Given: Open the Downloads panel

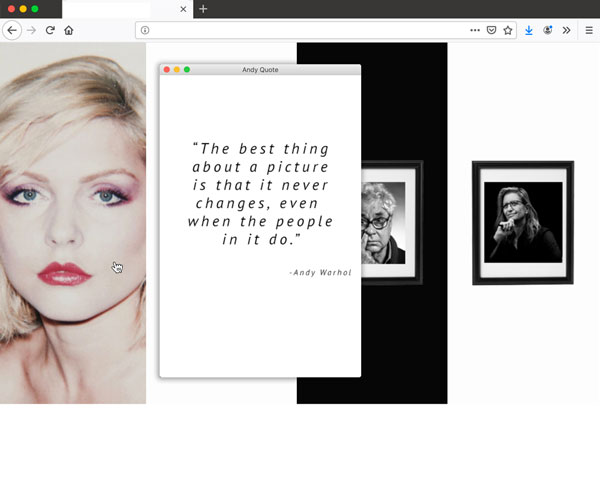Looking at the screenshot, I should pos(529,30).
